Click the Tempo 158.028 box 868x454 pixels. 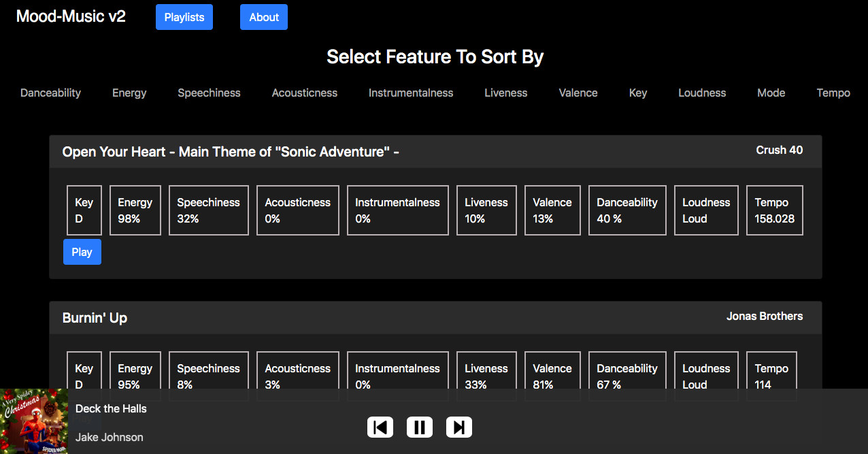(775, 210)
